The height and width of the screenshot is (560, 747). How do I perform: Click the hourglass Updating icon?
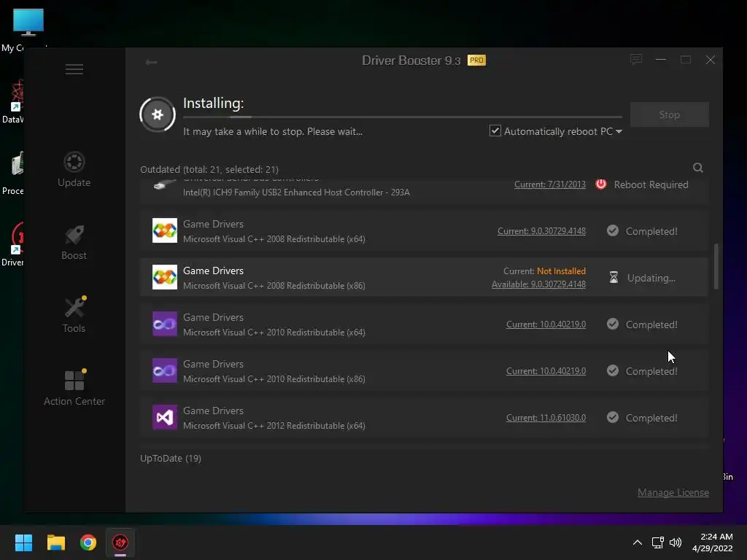(x=614, y=277)
